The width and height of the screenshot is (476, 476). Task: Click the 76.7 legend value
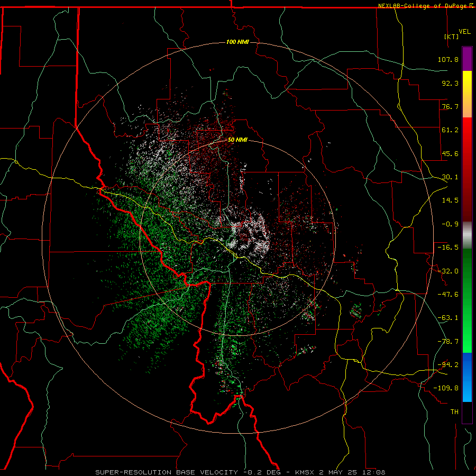click(x=450, y=106)
